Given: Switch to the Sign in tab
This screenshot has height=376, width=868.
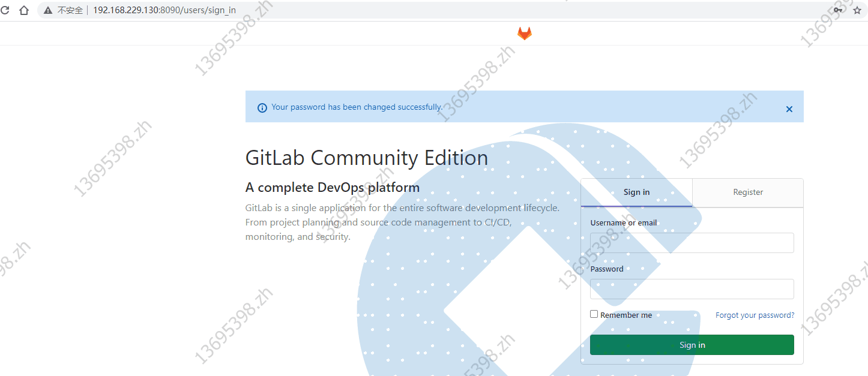Looking at the screenshot, I should pyautogui.click(x=636, y=192).
